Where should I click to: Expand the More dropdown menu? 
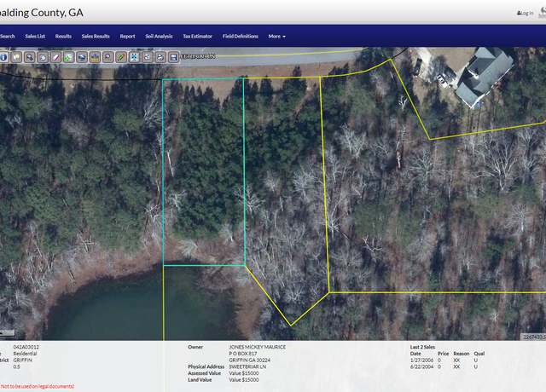pos(276,36)
